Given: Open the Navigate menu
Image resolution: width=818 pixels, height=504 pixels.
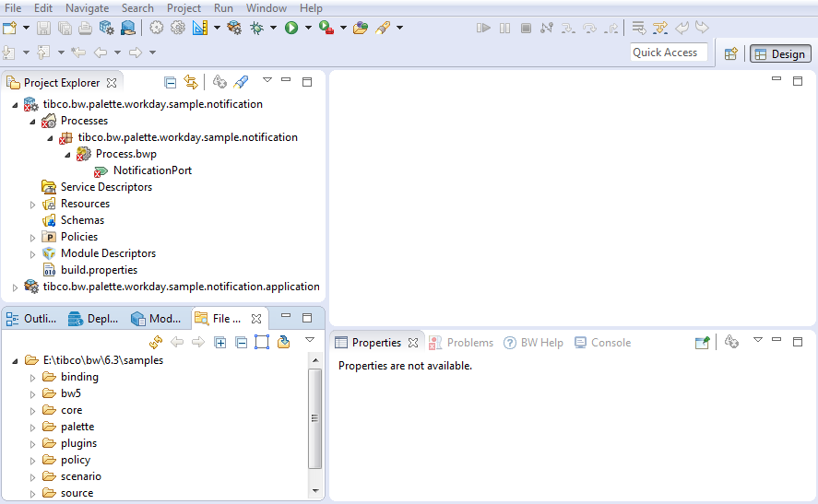Looking at the screenshot, I should click(87, 8).
